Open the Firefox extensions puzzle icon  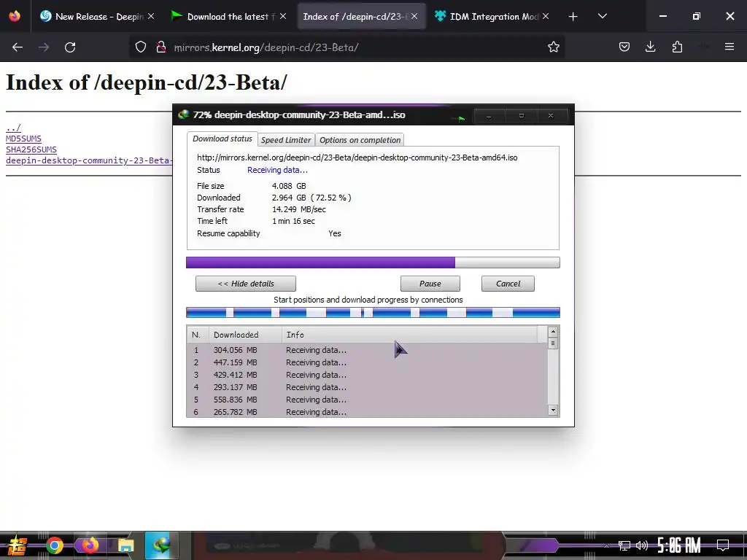click(x=677, y=47)
